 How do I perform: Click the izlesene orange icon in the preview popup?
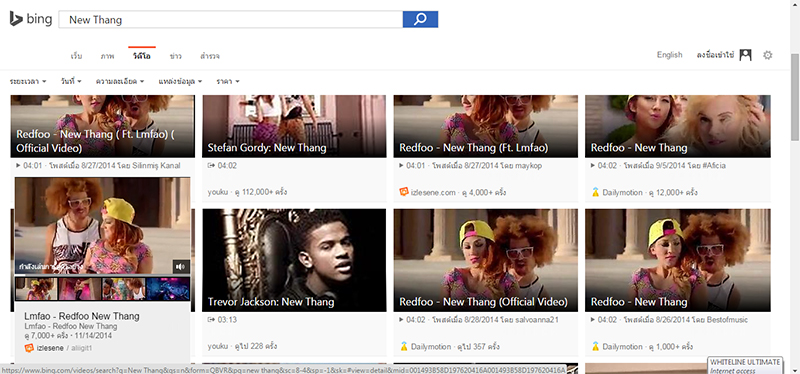(29, 348)
